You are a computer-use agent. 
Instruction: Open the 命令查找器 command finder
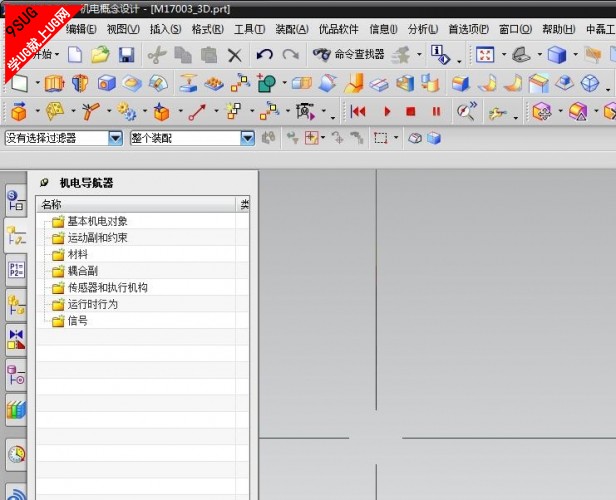tap(348, 54)
